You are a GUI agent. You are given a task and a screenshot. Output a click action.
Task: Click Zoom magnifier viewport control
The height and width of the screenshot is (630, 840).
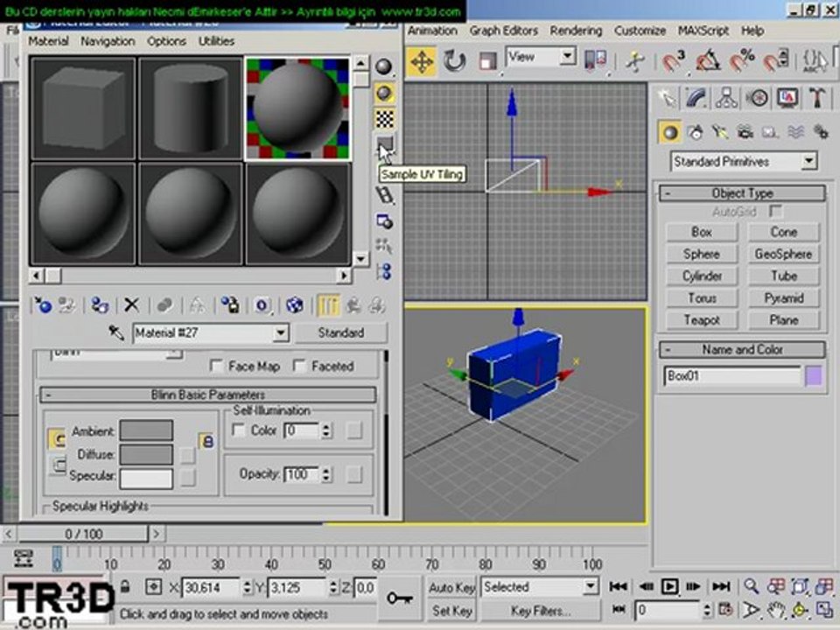pos(751,586)
